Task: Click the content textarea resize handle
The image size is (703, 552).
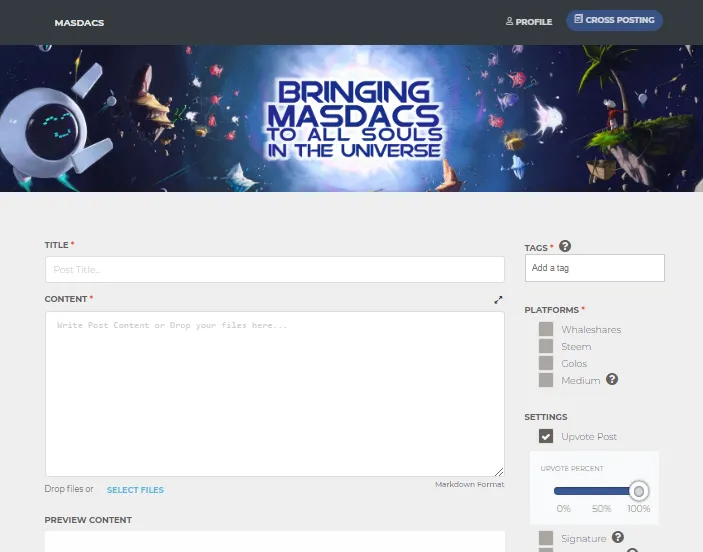Action: pos(499,472)
